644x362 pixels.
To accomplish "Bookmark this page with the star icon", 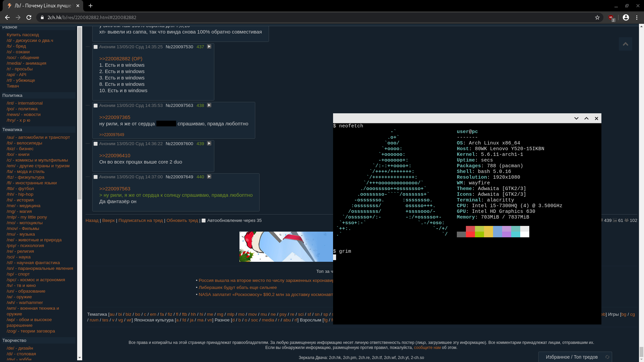I will (597, 17).
